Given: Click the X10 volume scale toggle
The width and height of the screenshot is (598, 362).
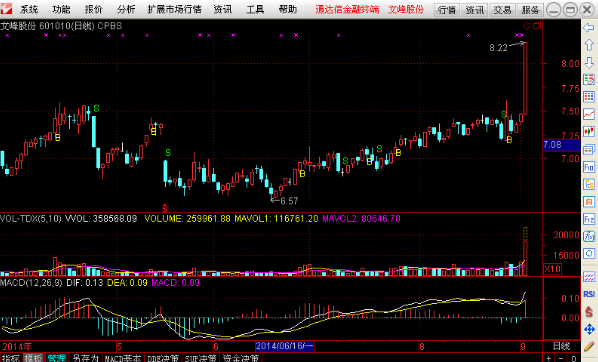Looking at the screenshot, I should (552, 269).
